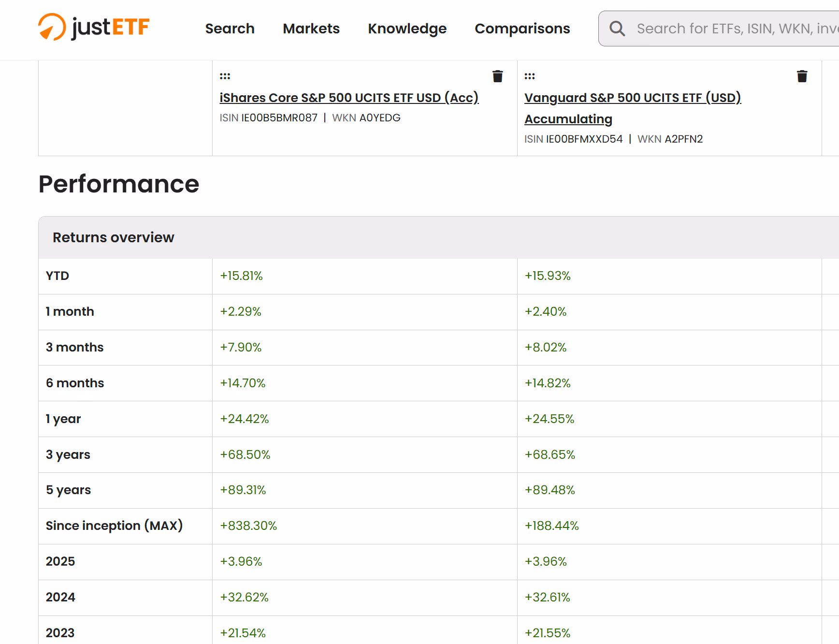Click the Performance heading
839x644 pixels.
(x=119, y=184)
